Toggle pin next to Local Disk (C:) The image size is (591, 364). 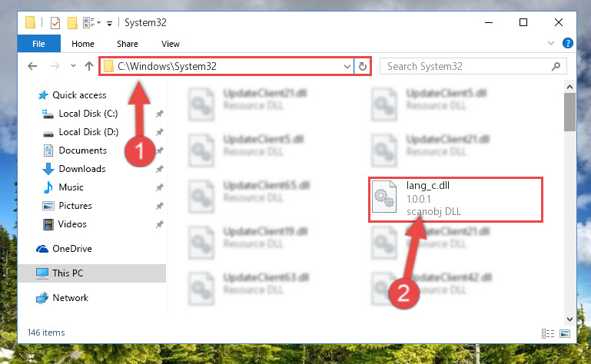[159, 114]
